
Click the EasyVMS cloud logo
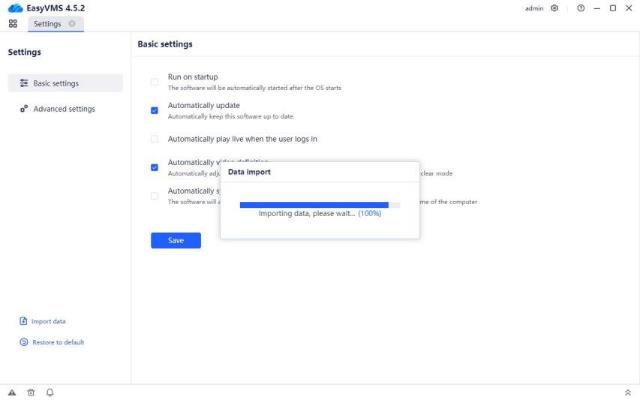pyautogui.click(x=14, y=8)
